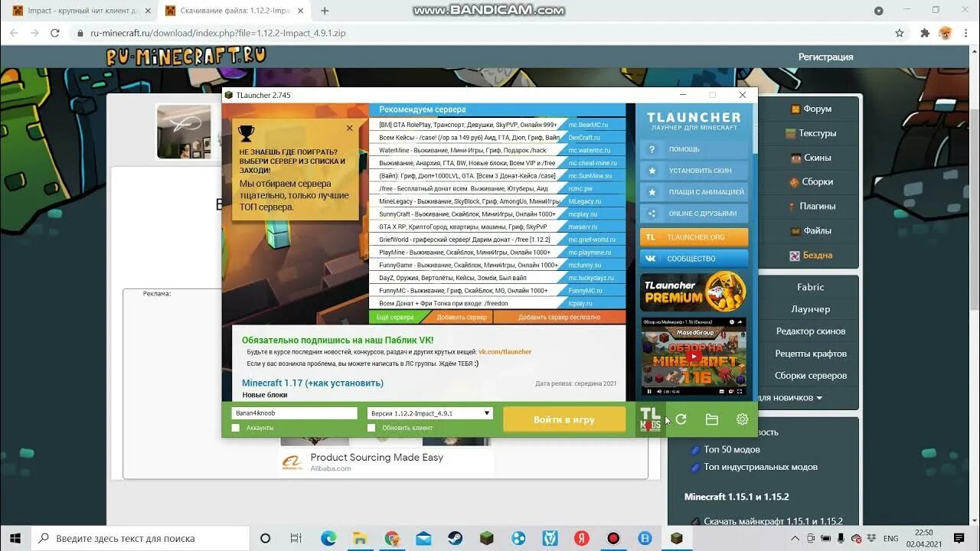Open vk.com/tlauncher link
980x551 pixels.
point(505,352)
